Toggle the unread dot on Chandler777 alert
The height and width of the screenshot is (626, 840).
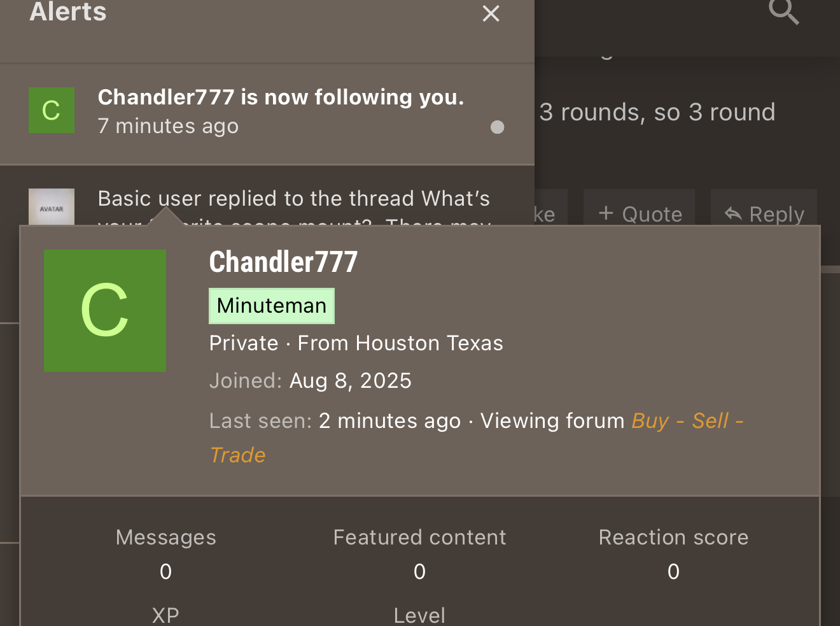tap(498, 127)
